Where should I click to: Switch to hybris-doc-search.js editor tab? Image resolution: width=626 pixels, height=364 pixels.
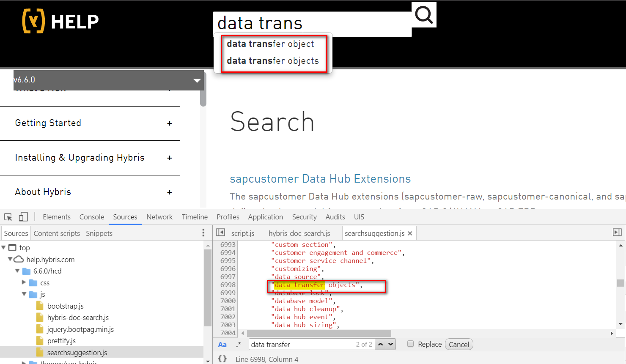(299, 233)
